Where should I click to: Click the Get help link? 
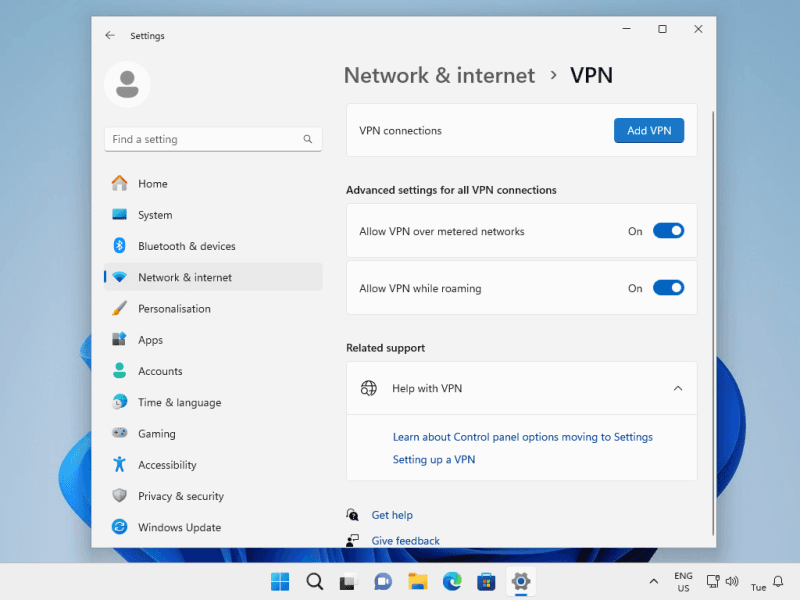click(392, 515)
